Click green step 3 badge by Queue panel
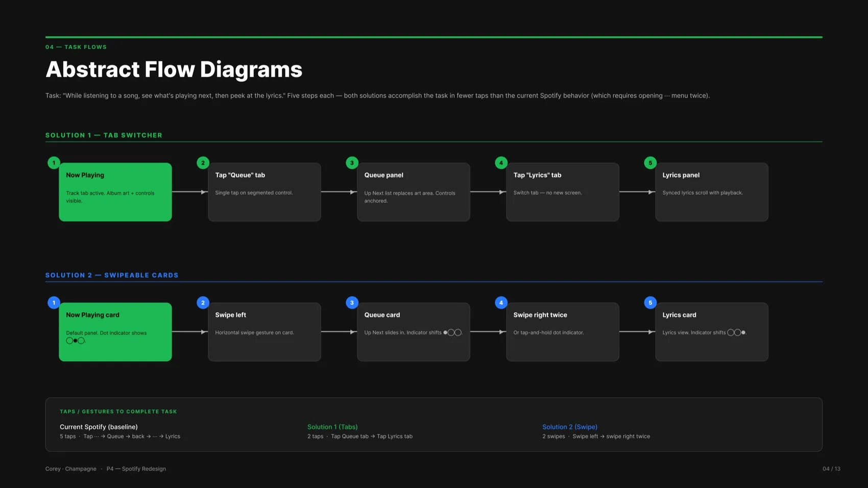 (352, 163)
